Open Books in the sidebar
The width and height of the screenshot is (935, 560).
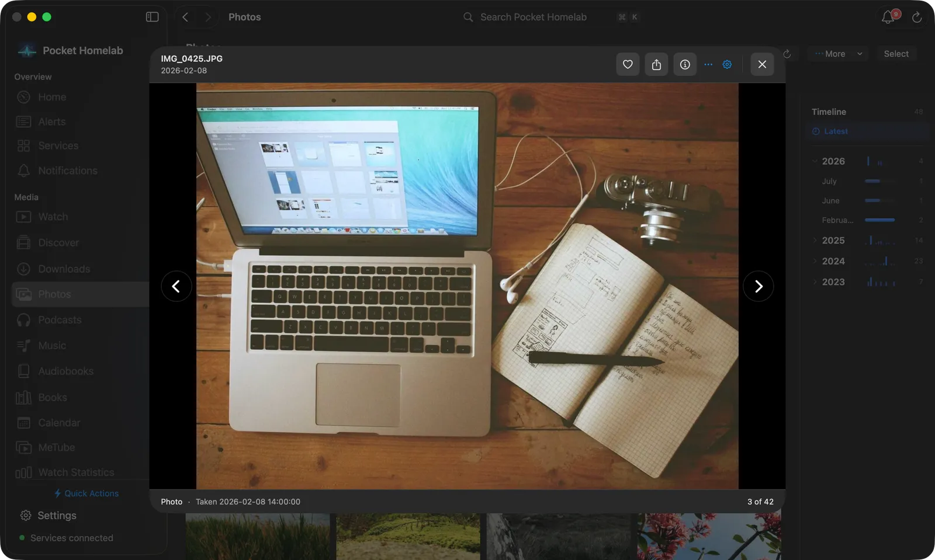[x=81, y=397]
